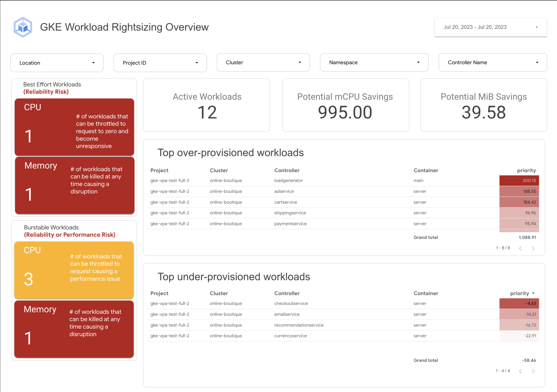Image resolution: width=557 pixels, height=392 pixels.
Task: Click the -16.72 priority value
Action: [530, 325]
